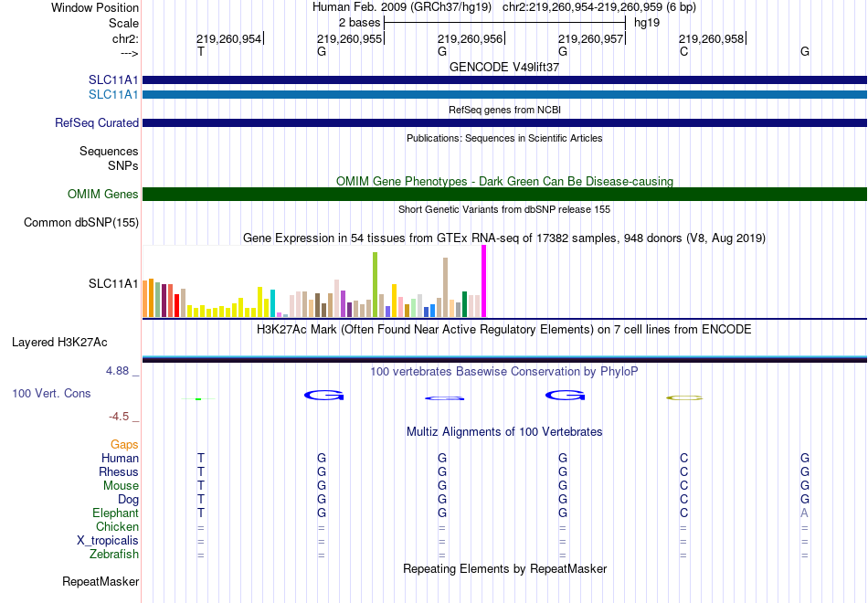This screenshot has width=868, height=603.
Task: Click the SNPs label of Publications track
Action: click(x=123, y=165)
